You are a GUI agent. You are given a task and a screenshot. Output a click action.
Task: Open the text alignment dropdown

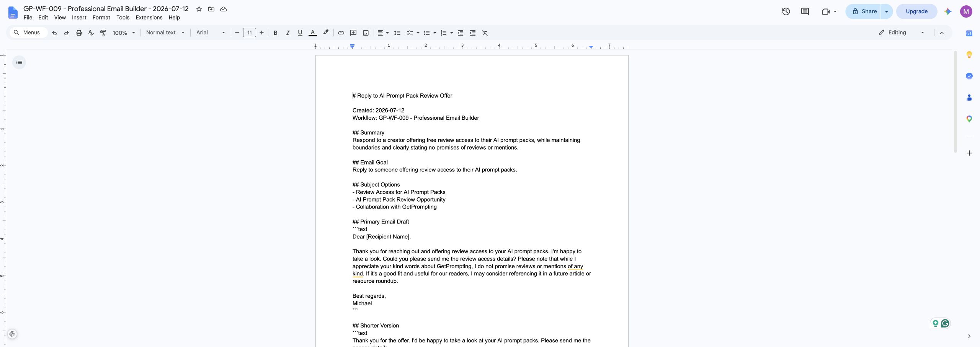coord(383,33)
